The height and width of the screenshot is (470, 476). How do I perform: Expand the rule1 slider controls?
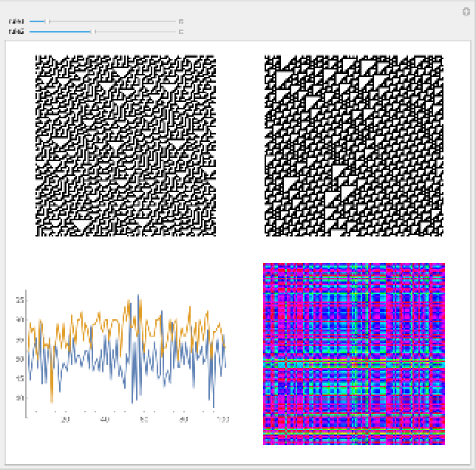(x=181, y=22)
